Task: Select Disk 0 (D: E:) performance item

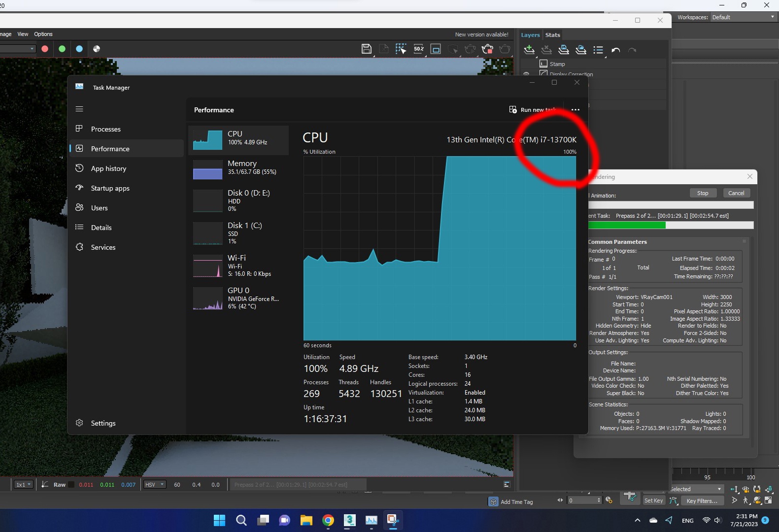Action: (238, 201)
